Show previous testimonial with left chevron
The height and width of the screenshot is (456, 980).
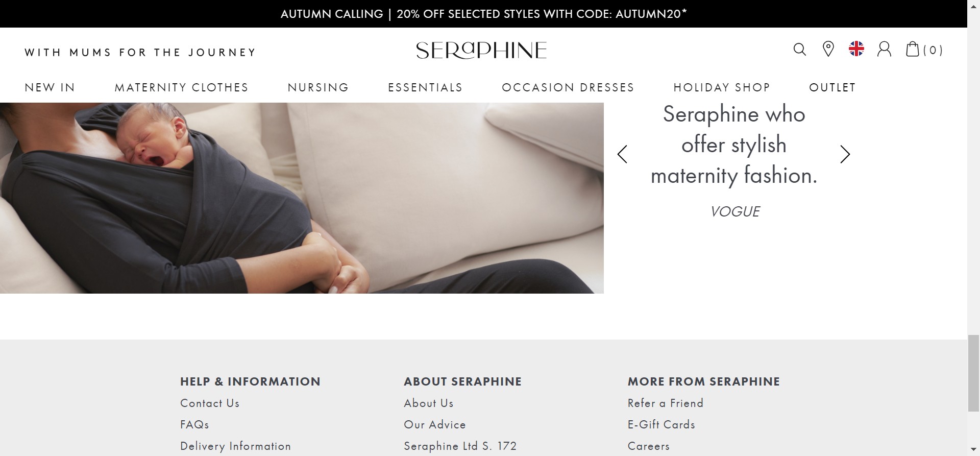coord(622,154)
